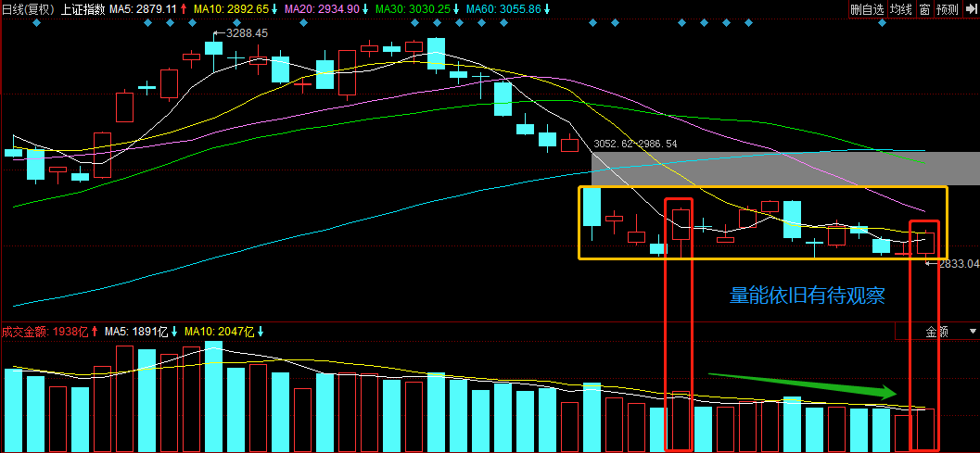Screen dimensions: 980x453
Task: Click the jump-to-end arrow icon
Action: 970,8
